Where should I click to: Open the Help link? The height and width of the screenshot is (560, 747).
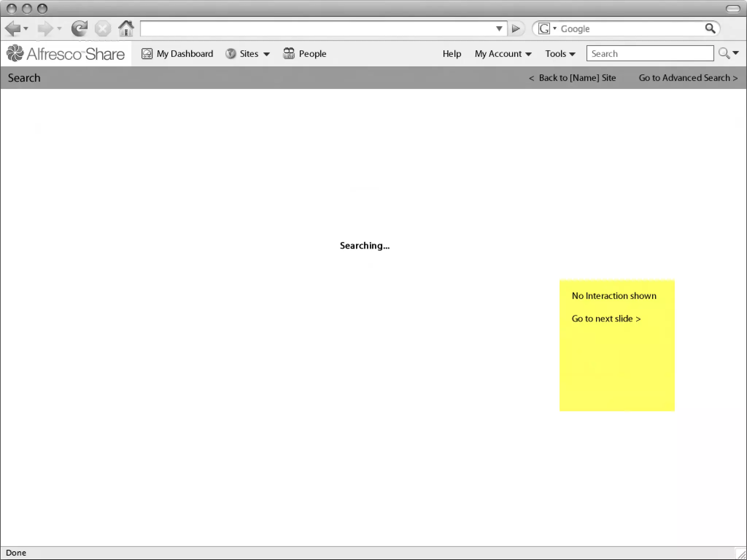[452, 54]
